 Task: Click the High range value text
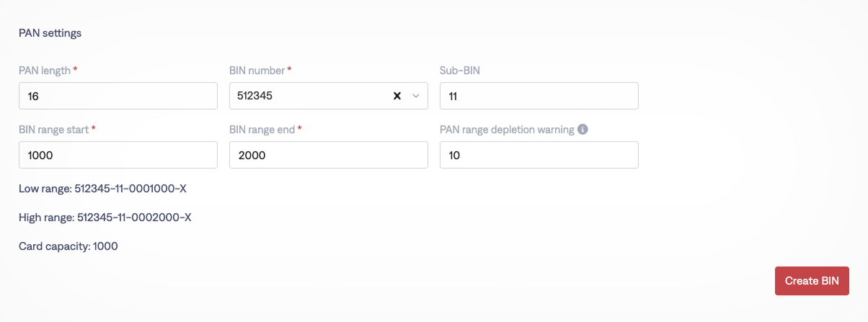click(x=105, y=217)
